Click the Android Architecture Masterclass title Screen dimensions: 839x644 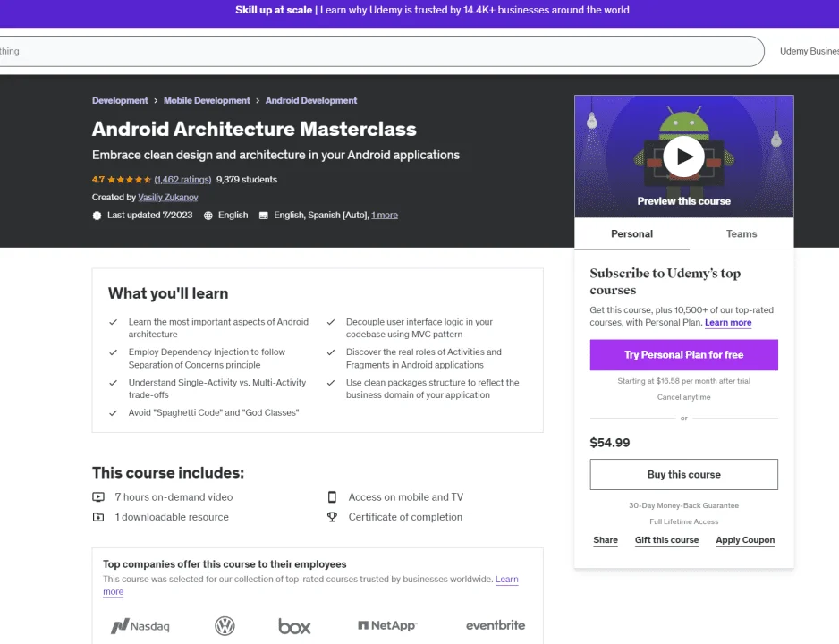click(254, 129)
